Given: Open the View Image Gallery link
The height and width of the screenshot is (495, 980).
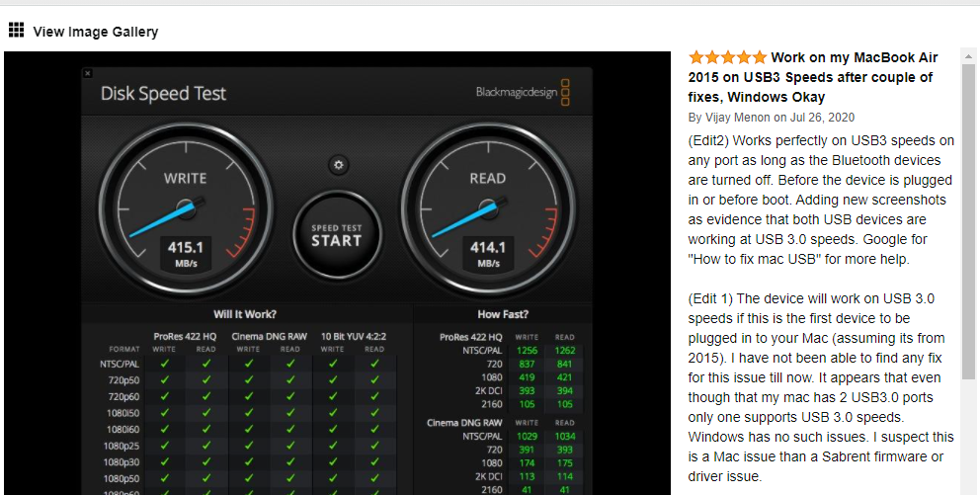Looking at the screenshot, I should click(96, 32).
